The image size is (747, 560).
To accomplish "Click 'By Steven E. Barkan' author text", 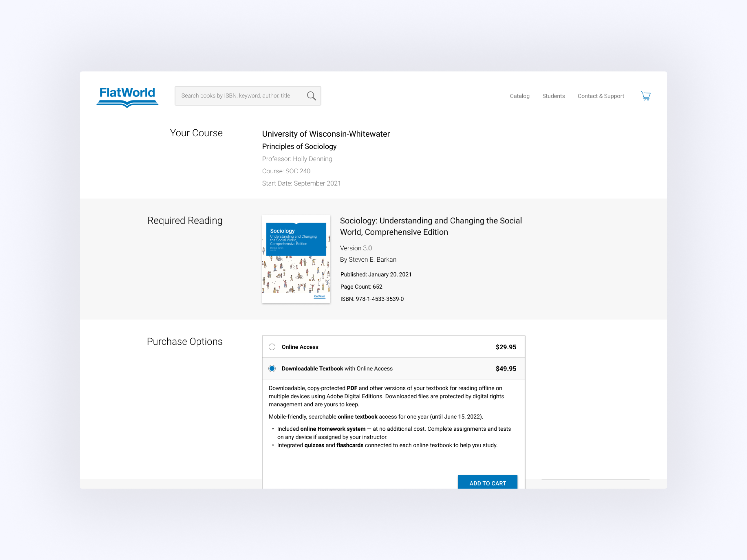I will tap(368, 259).
